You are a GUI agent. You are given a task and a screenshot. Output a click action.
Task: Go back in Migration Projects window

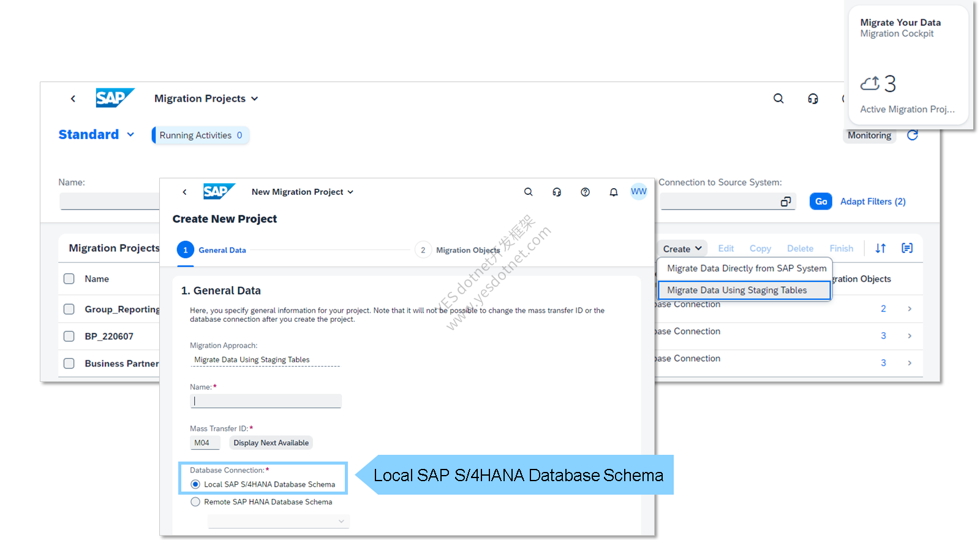73,99
